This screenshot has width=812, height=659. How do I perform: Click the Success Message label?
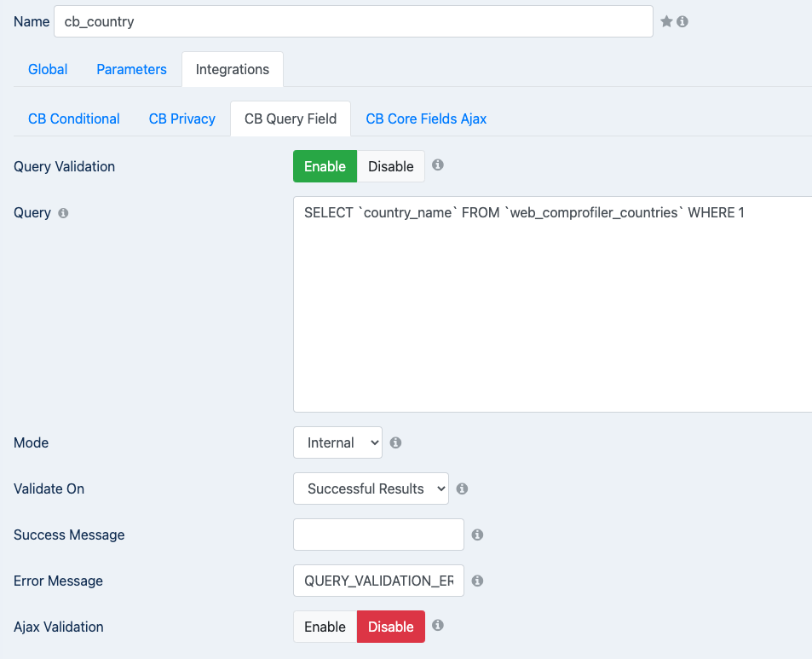[x=69, y=535]
